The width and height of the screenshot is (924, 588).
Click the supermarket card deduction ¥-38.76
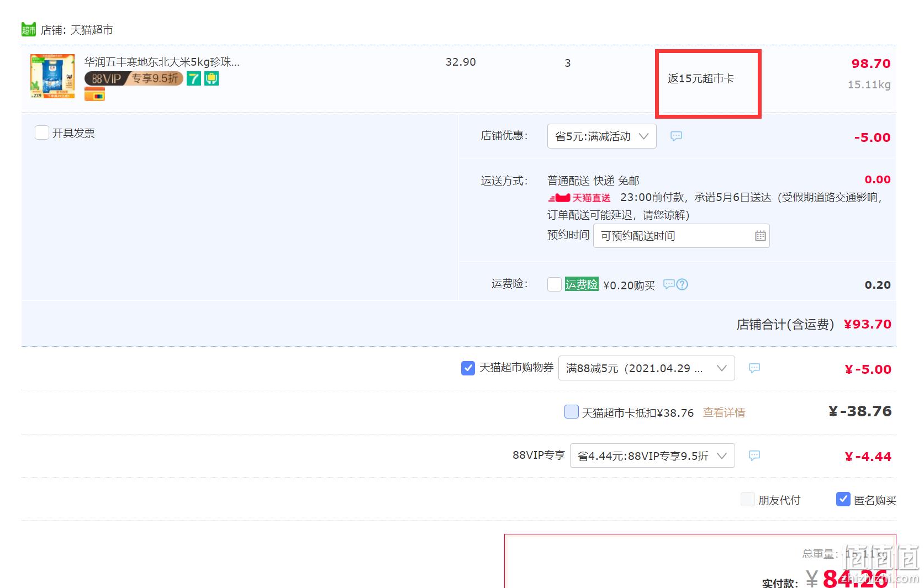click(x=860, y=411)
